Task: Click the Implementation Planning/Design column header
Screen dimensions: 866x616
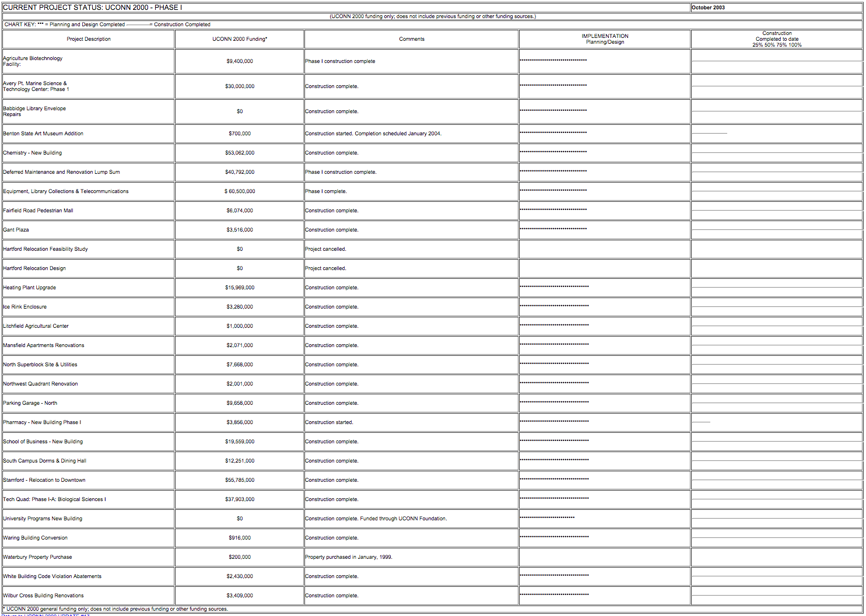Action: pos(605,39)
